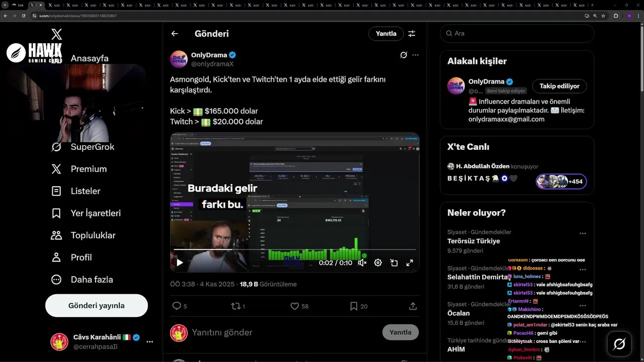The height and width of the screenshot is (362, 644).
Task: Open Listeler in the sidebar
Action: [76, 191]
